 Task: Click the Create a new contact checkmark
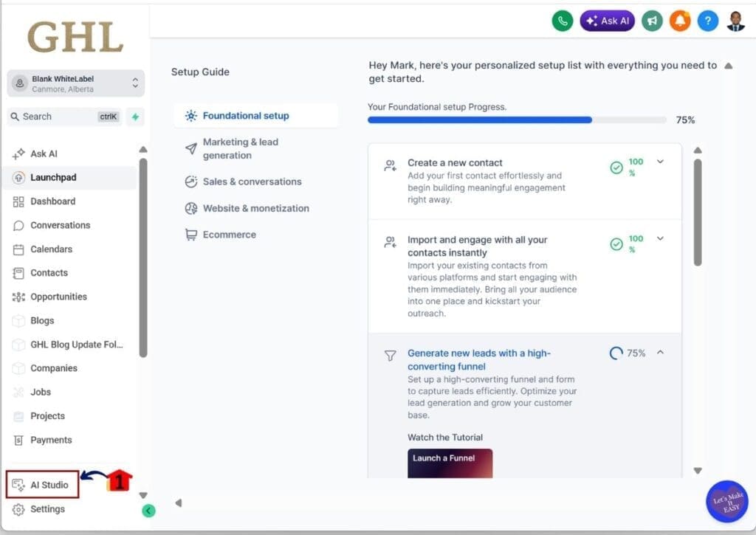tap(616, 168)
